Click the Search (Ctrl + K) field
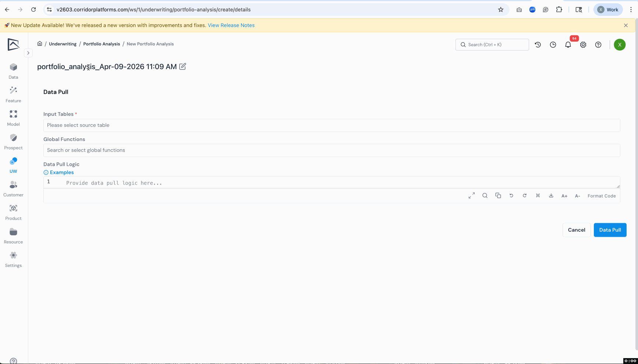638x364 pixels. click(492, 45)
